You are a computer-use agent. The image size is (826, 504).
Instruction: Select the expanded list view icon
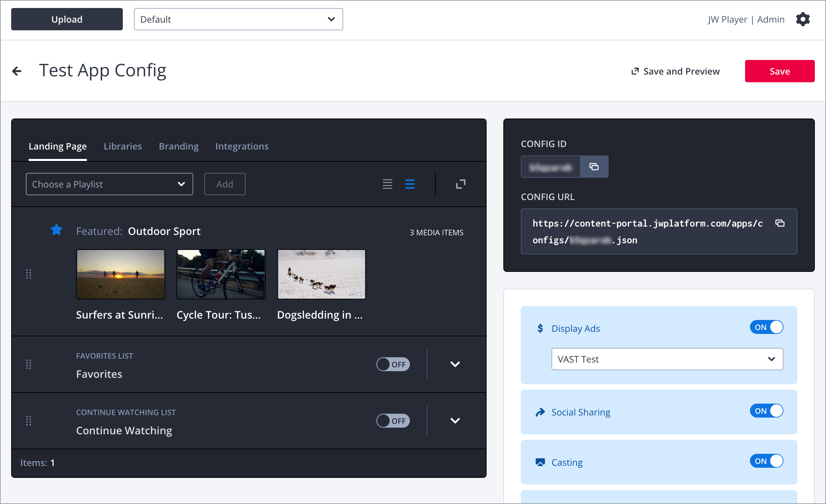[x=410, y=184]
